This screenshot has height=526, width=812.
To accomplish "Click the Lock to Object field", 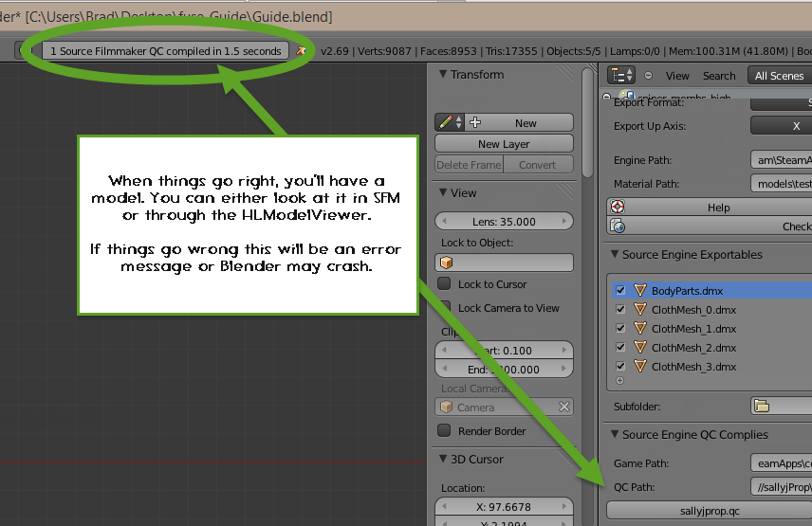I will click(504, 263).
